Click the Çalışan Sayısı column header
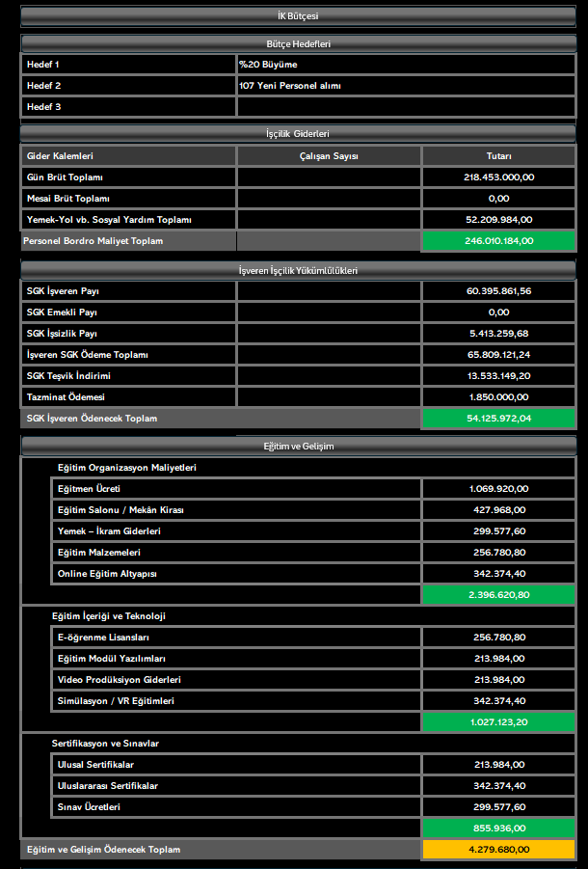 click(x=329, y=156)
